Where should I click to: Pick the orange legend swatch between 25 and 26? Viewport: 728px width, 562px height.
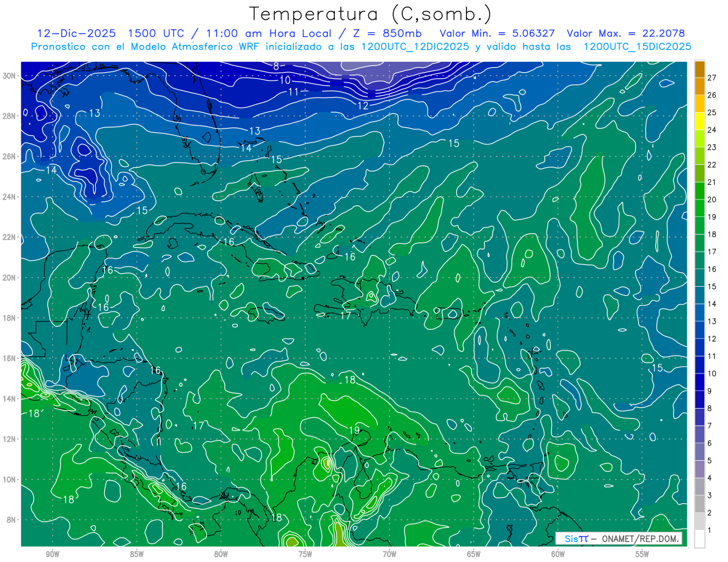[x=700, y=103]
